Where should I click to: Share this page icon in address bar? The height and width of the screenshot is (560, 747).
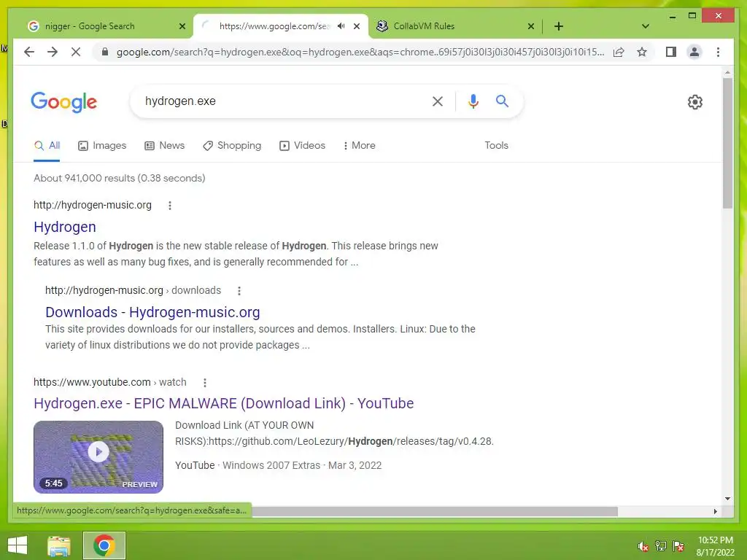point(619,52)
